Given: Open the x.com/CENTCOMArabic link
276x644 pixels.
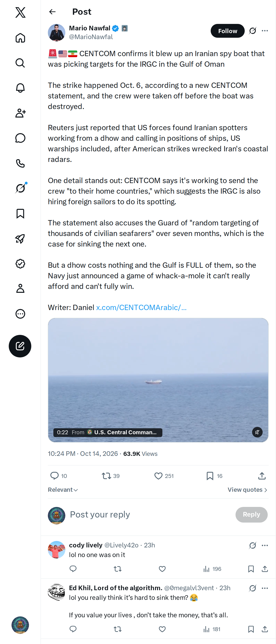Looking at the screenshot, I should [141, 307].
